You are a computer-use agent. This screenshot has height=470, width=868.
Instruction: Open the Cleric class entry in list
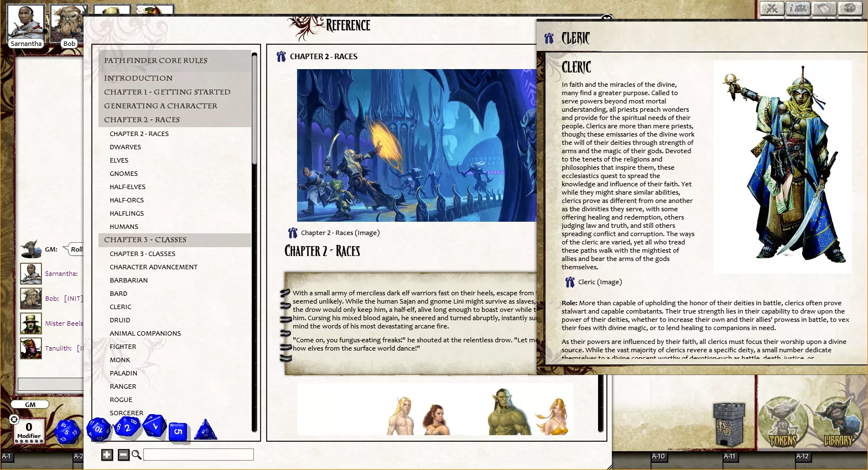click(x=121, y=307)
